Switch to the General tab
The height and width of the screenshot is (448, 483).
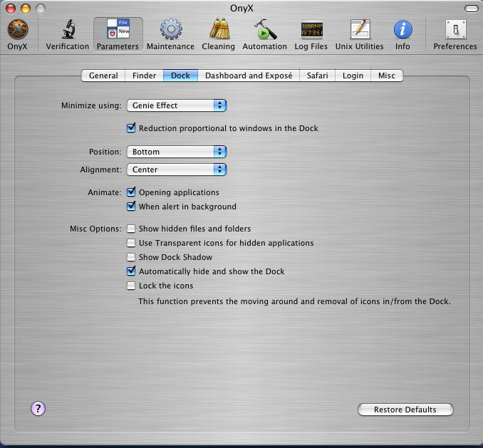[x=103, y=75]
